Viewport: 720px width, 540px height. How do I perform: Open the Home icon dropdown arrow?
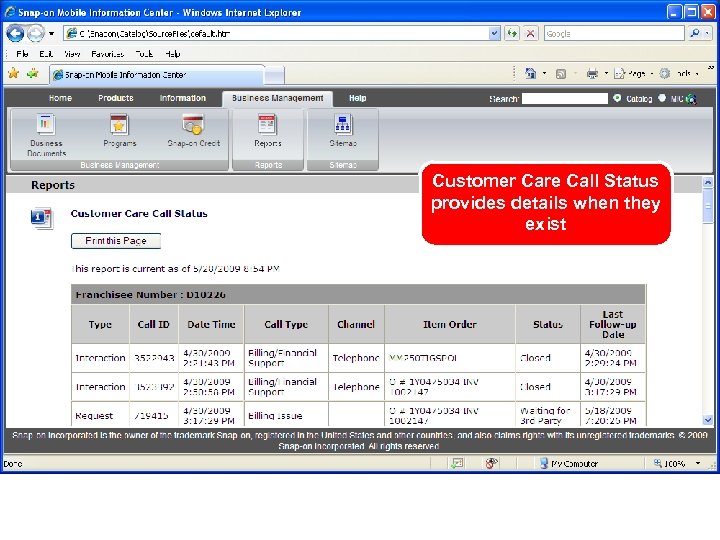coord(544,73)
